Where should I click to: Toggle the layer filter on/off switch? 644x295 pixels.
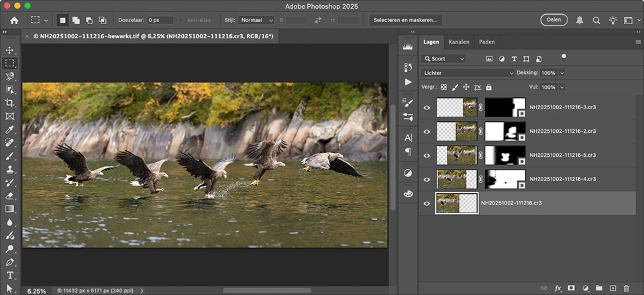tap(563, 58)
